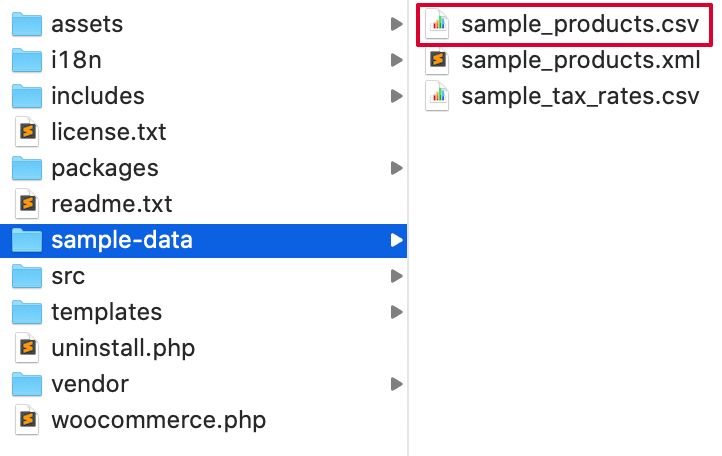722x456 pixels.
Task: Click the sample-data folder disclosure arrow
Action: click(397, 240)
